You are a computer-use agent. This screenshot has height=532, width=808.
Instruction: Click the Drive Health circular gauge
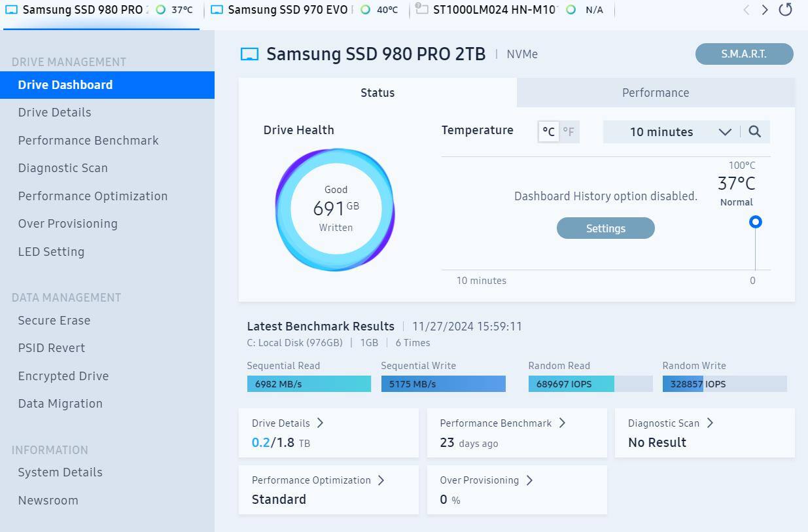(335, 209)
